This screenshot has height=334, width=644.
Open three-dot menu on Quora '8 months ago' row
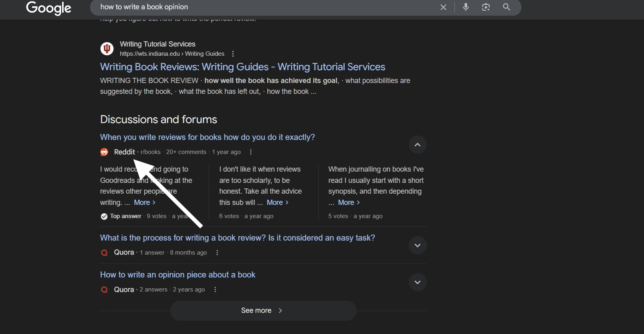click(x=217, y=253)
